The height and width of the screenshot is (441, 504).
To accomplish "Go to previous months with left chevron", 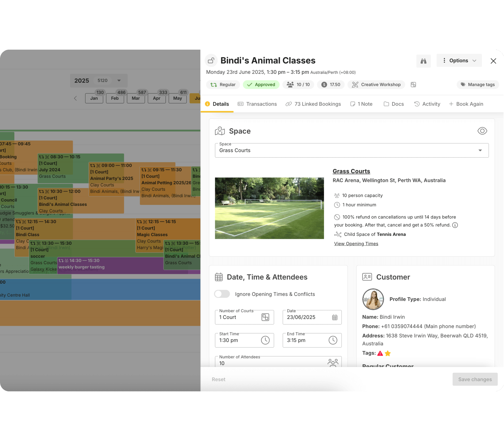I will (x=75, y=98).
